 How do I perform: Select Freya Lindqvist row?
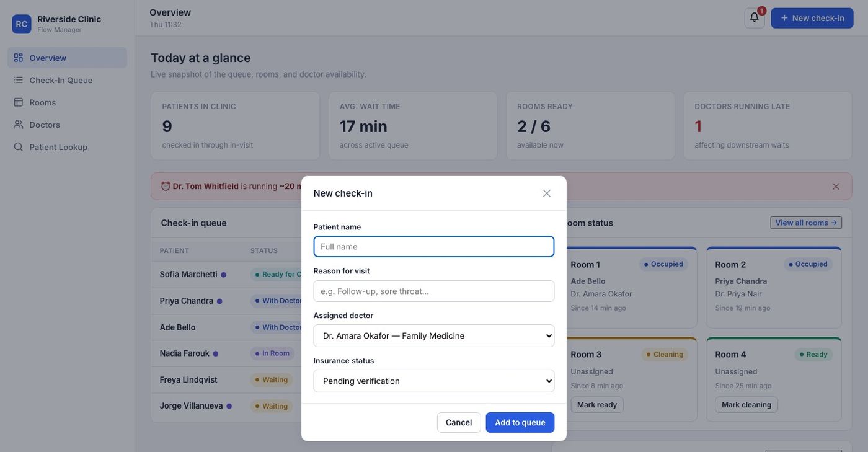pos(226,380)
